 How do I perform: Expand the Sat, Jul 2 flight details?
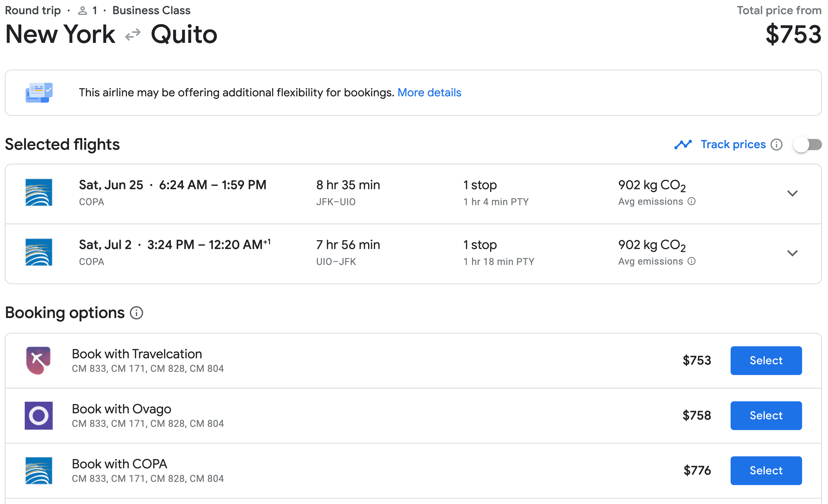792,253
